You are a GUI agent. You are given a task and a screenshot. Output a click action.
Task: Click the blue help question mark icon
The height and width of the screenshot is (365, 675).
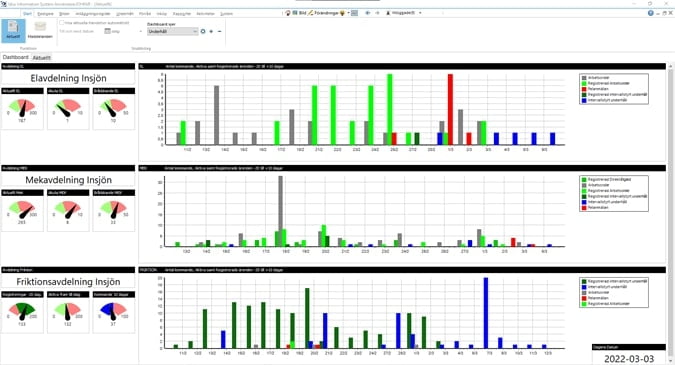tap(650, 13)
